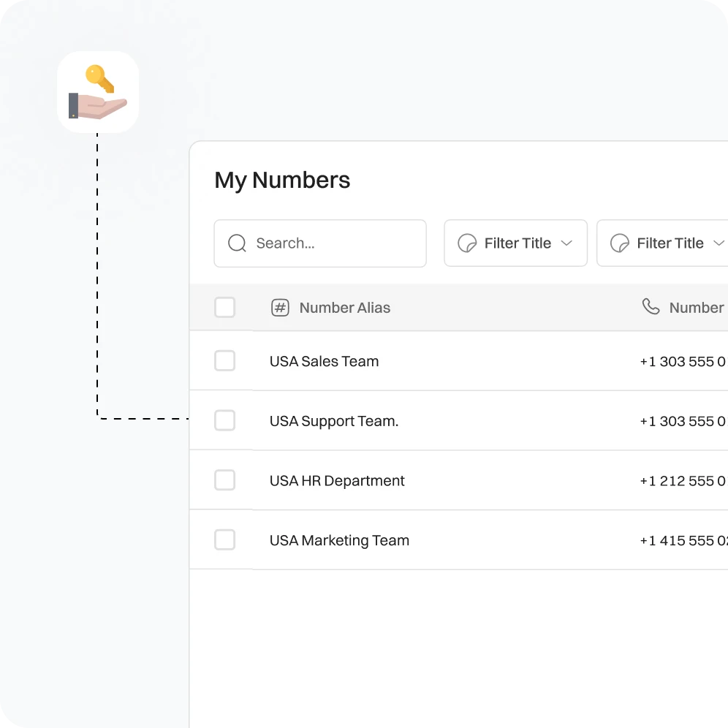Sort by the Number Alias column header

pos(345,308)
